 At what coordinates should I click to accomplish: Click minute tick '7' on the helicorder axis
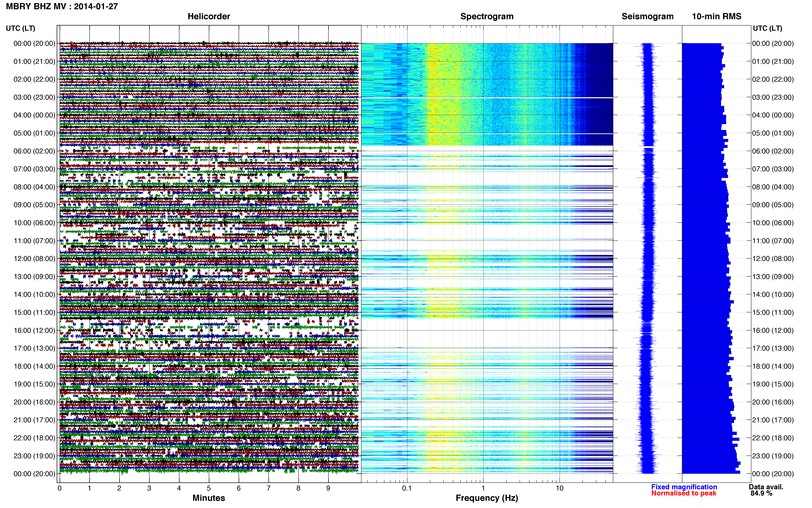tap(269, 488)
